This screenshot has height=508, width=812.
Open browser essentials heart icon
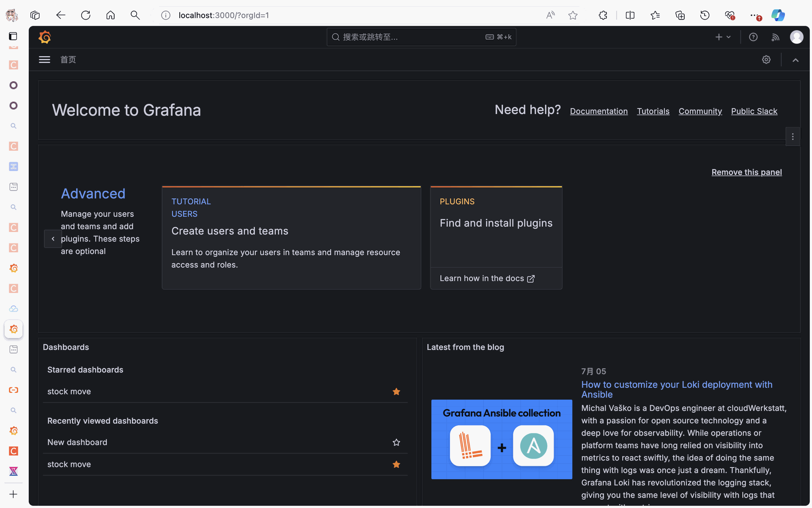[730, 15]
